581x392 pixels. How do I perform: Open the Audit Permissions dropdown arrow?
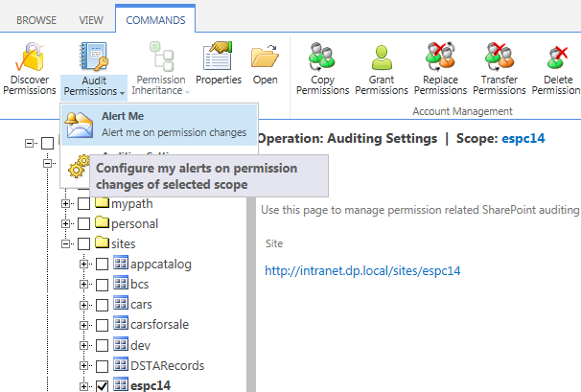(x=122, y=93)
